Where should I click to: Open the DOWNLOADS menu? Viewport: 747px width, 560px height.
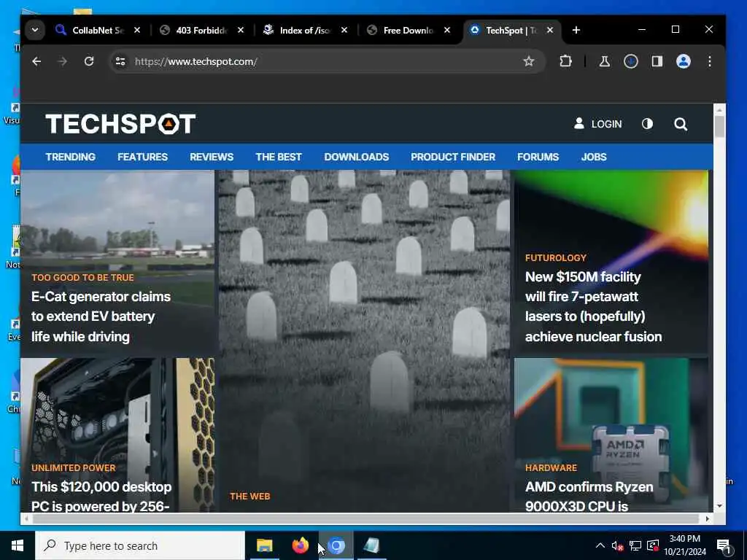pos(356,157)
